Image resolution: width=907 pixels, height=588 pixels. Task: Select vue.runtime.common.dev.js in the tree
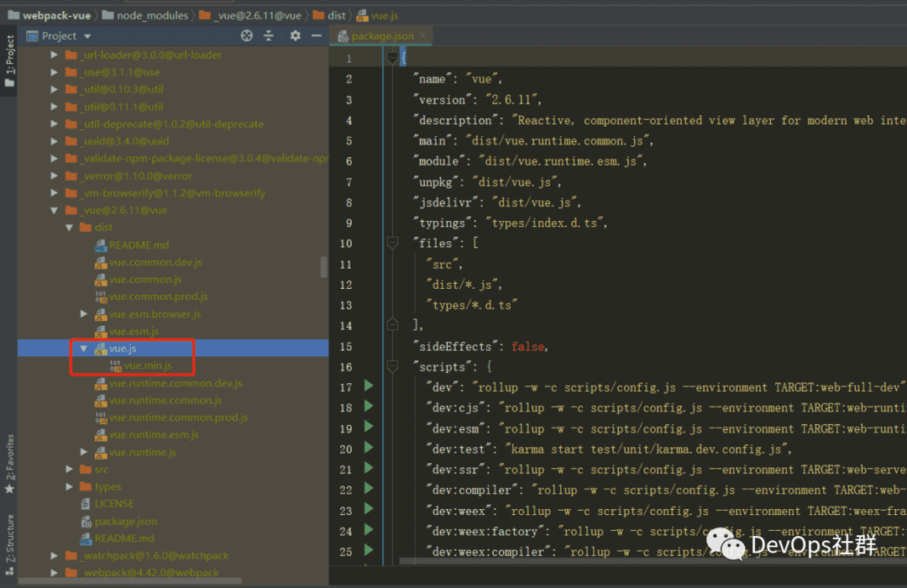click(176, 383)
